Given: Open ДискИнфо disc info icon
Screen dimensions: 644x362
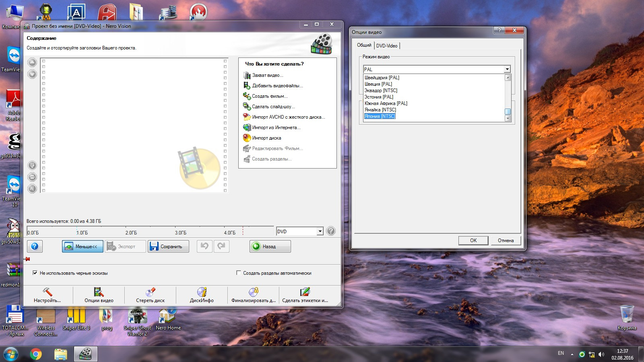Looking at the screenshot, I should point(202,292).
